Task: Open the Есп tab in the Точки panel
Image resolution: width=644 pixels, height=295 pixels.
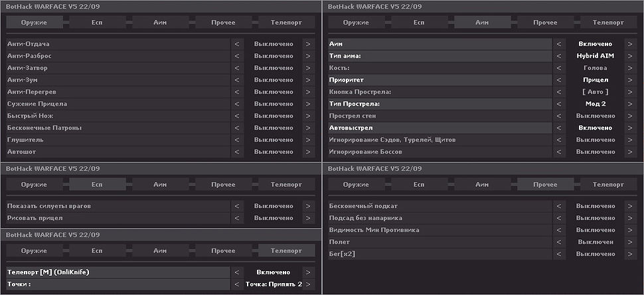Action: [x=98, y=250]
